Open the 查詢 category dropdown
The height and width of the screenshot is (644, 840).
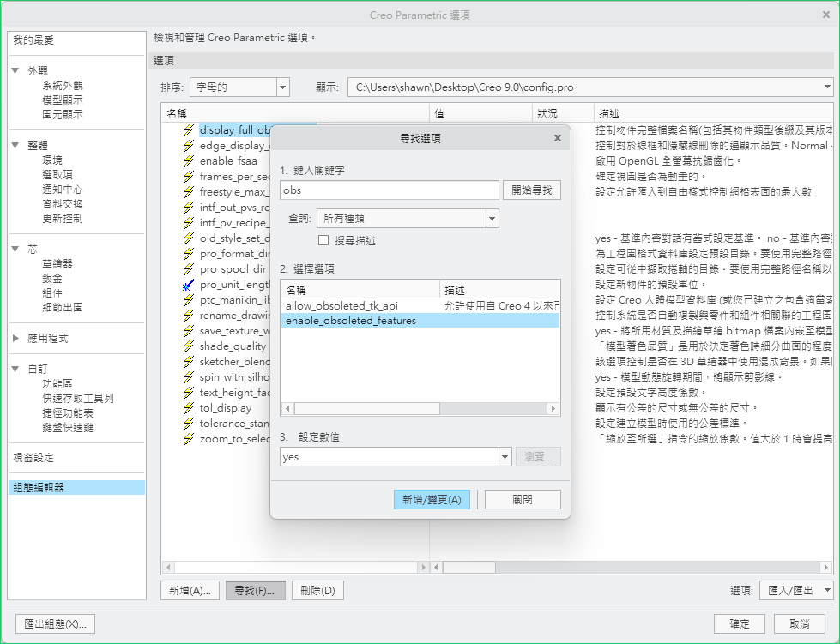click(x=492, y=219)
